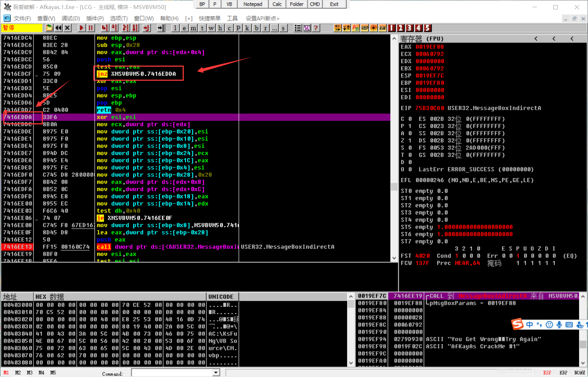588x377 pixels.
Task: Open the 设置API断点 menu
Action: coord(262,18)
